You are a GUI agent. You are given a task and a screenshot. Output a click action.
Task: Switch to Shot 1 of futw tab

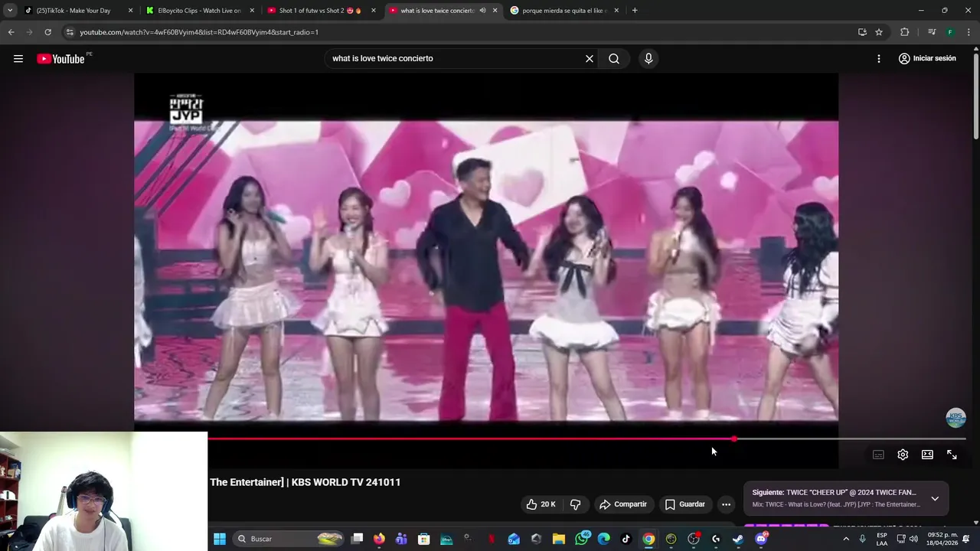tap(321, 11)
